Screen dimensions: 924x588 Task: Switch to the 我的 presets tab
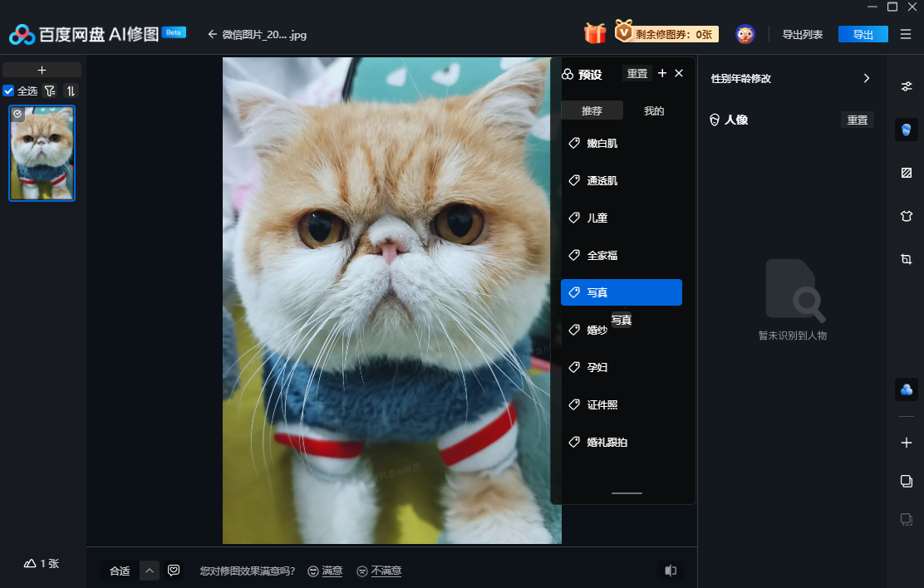654,110
